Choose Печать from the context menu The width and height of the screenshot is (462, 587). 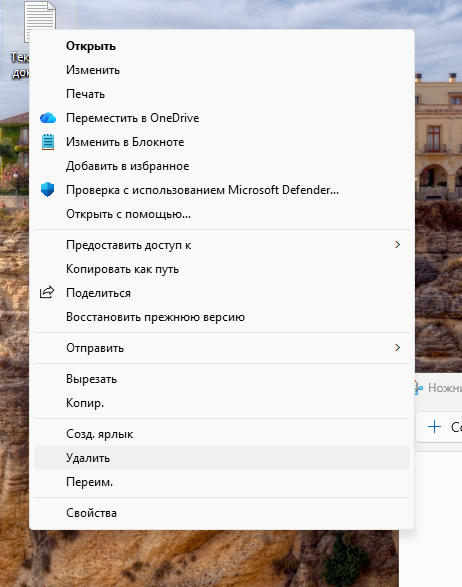tap(222, 94)
